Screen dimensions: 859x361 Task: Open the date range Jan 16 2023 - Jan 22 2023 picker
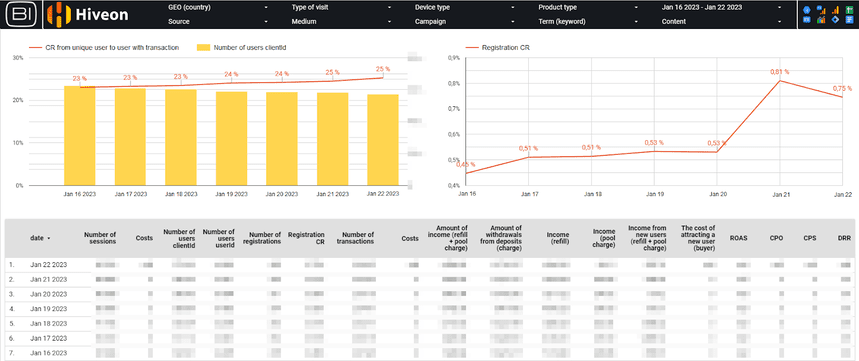(721, 8)
